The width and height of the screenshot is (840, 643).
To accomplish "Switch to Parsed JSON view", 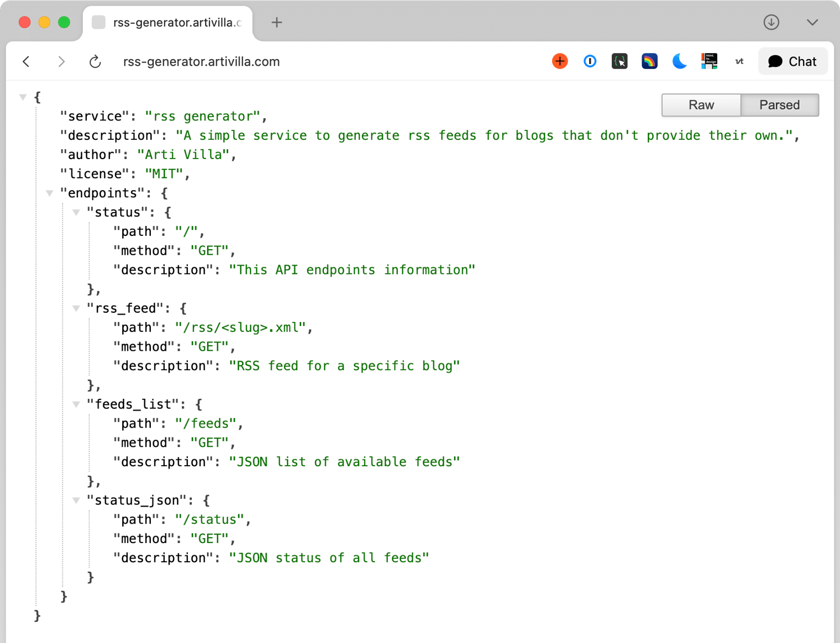I will click(x=779, y=105).
